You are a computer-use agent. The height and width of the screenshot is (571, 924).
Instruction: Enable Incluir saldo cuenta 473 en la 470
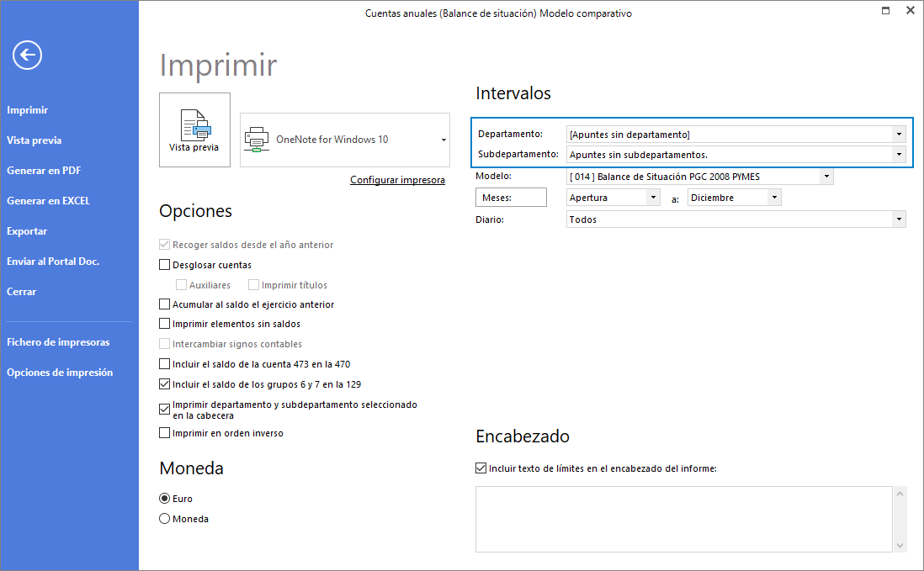(164, 364)
